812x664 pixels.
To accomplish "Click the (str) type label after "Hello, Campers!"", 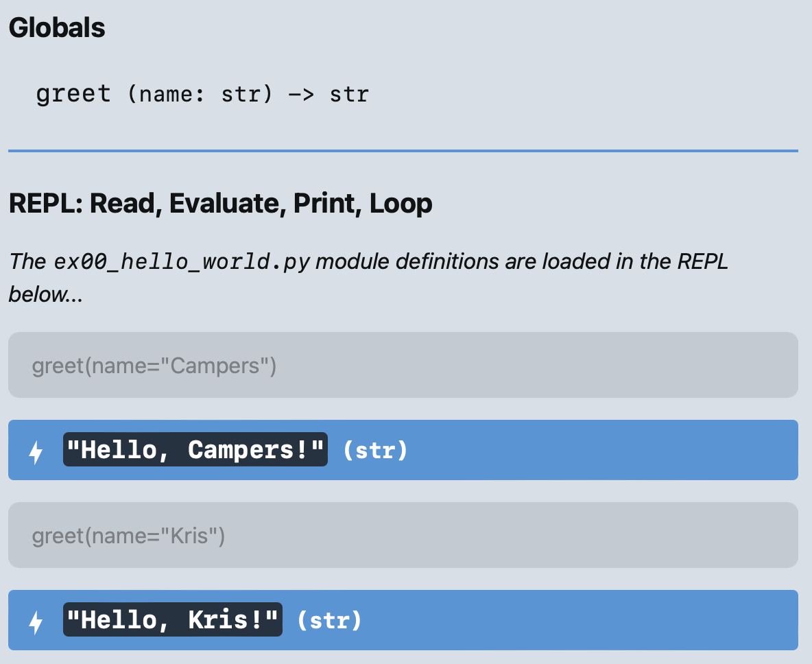I will (x=373, y=451).
